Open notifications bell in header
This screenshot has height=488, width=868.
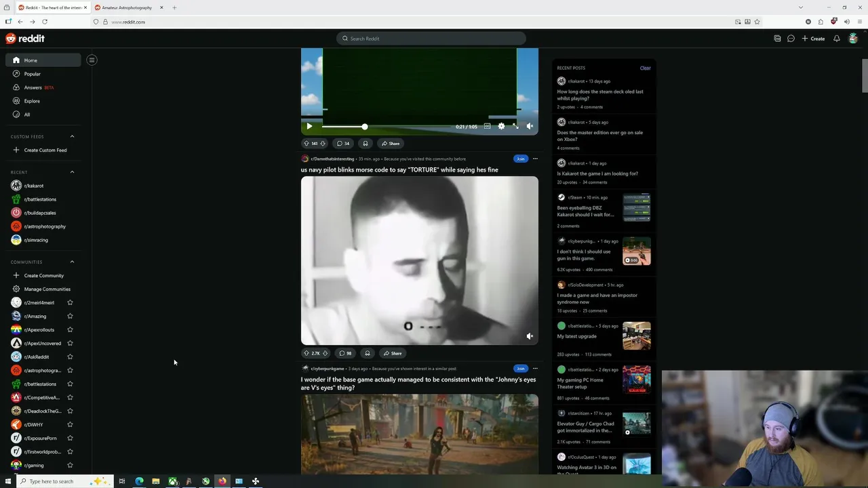pyautogui.click(x=837, y=39)
